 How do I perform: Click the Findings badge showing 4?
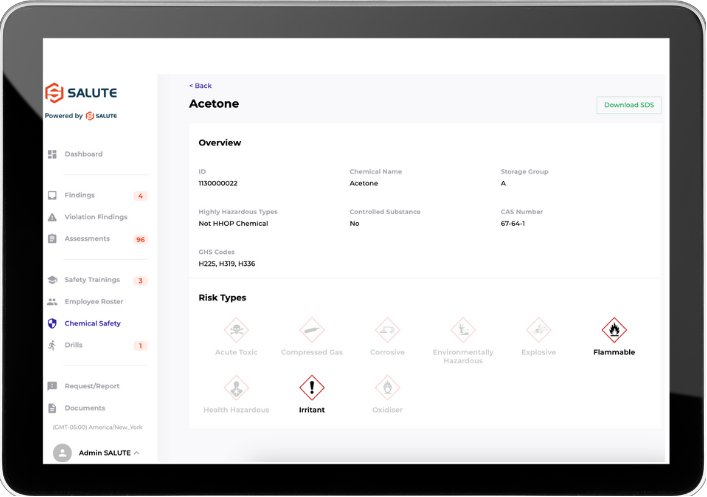click(x=140, y=196)
